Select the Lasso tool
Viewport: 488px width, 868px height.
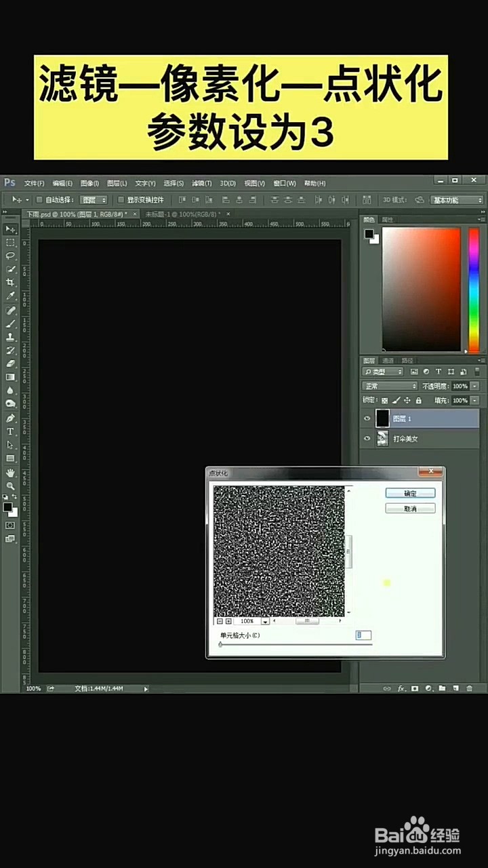click(10, 256)
